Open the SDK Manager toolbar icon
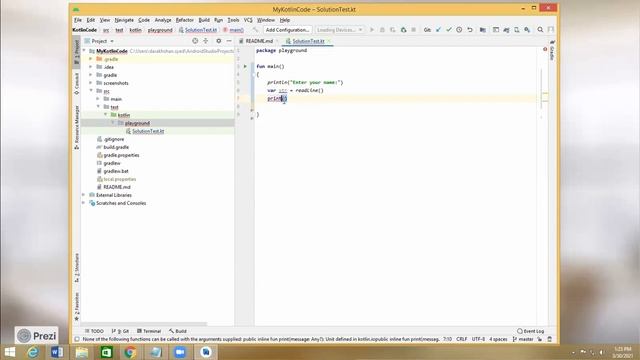The height and width of the screenshot is (360, 640). click(x=527, y=30)
